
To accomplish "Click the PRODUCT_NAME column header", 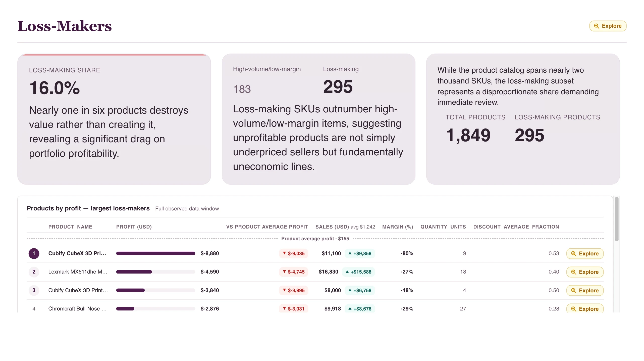I will coord(70,227).
